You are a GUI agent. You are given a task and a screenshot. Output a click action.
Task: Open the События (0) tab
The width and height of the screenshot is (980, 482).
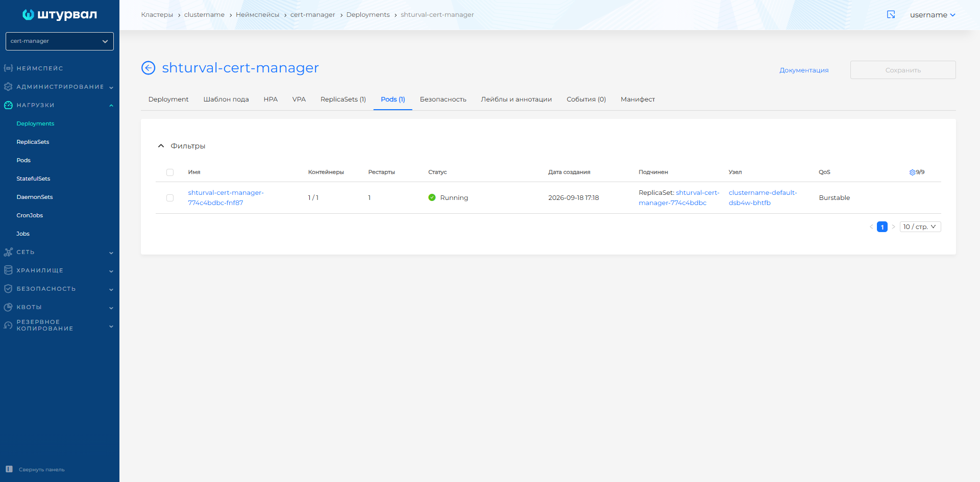point(586,99)
